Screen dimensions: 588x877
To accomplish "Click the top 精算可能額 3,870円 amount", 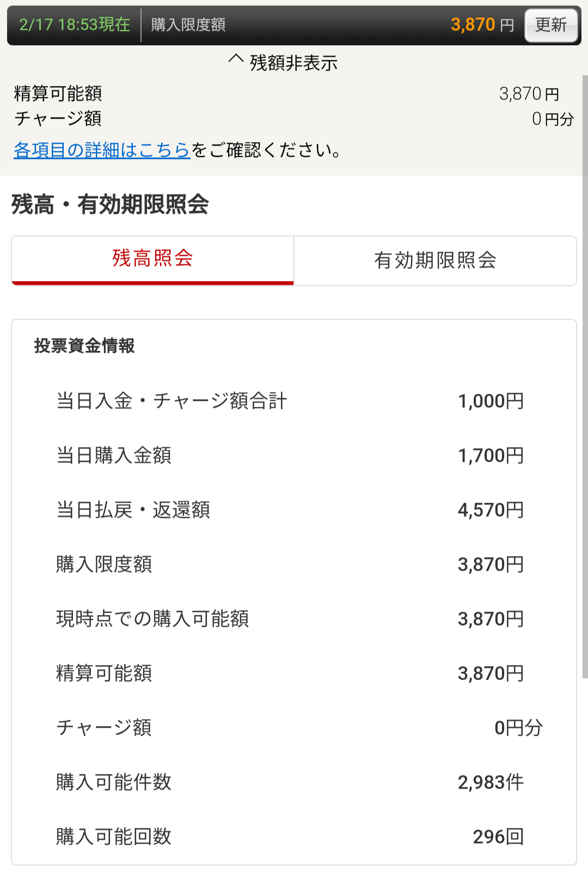I will (x=529, y=94).
